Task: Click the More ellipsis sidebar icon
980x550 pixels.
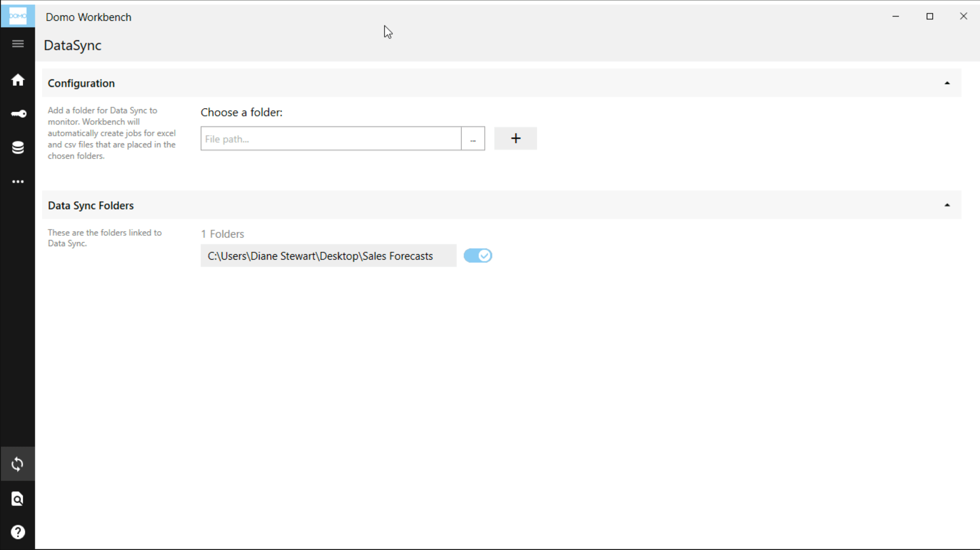Action: pos(17,182)
